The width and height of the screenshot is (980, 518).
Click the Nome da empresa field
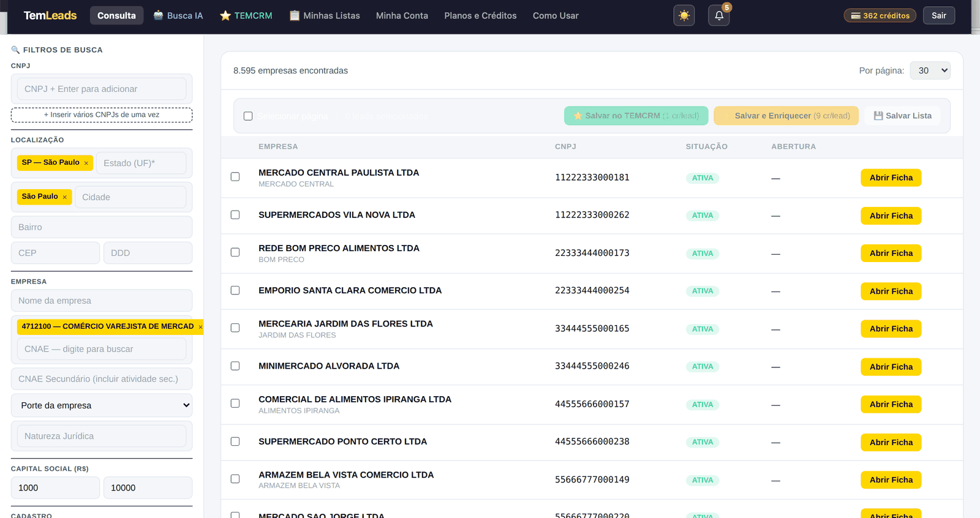click(102, 301)
